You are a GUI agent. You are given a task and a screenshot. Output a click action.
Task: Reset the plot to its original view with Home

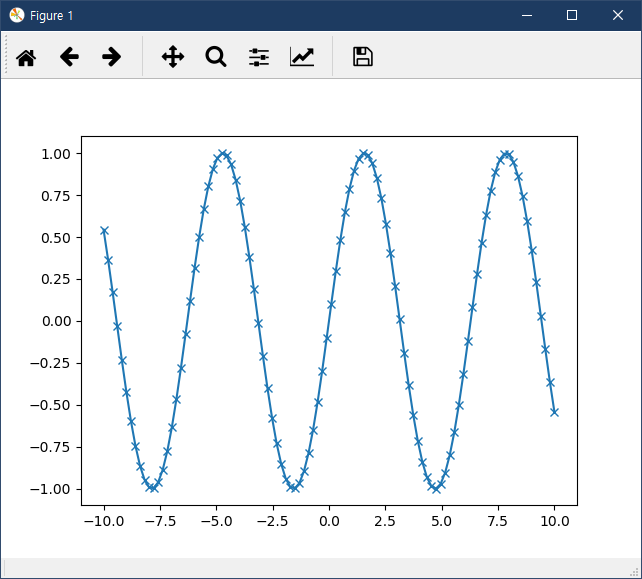26,57
